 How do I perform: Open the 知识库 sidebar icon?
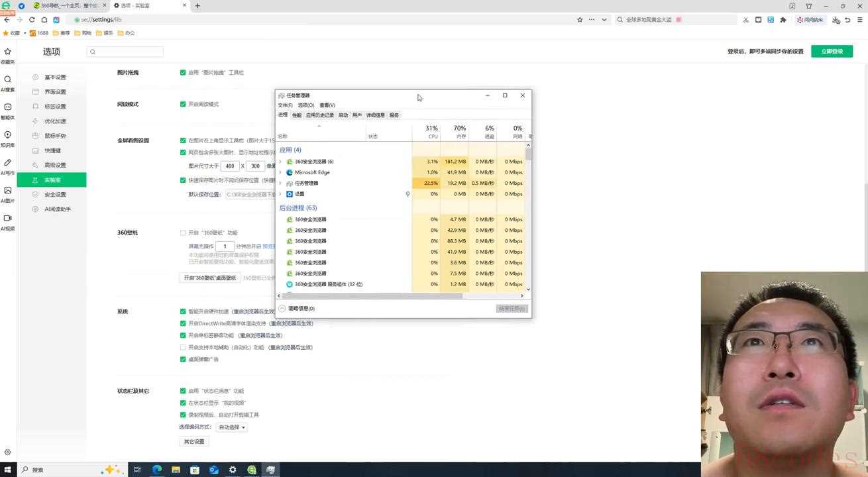click(7, 135)
